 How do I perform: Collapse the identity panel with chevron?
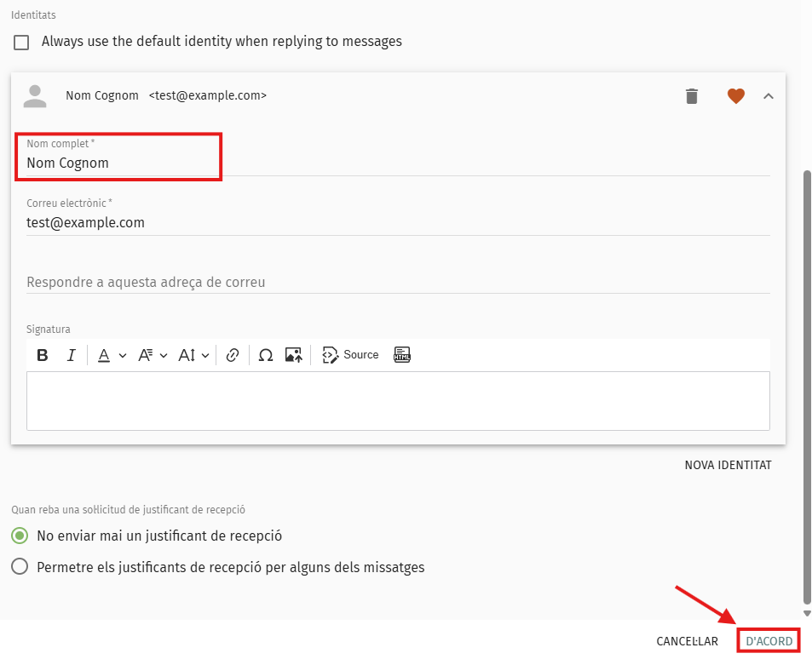[769, 96]
